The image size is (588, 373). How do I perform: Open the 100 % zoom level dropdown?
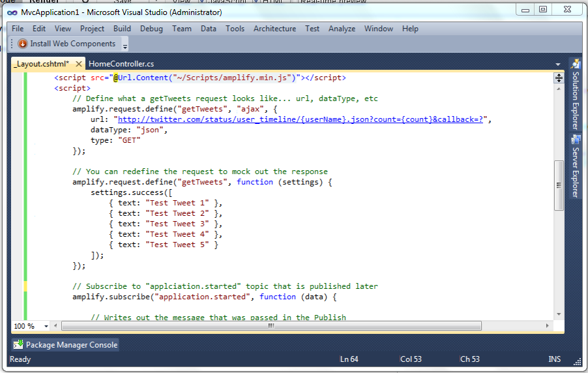pyautogui.click(x=46, y=326)
